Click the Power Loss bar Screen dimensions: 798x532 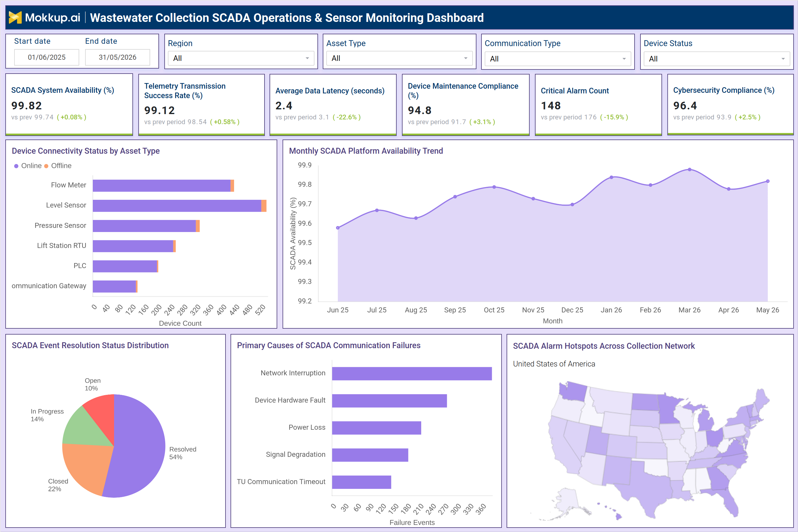point(377,428)
